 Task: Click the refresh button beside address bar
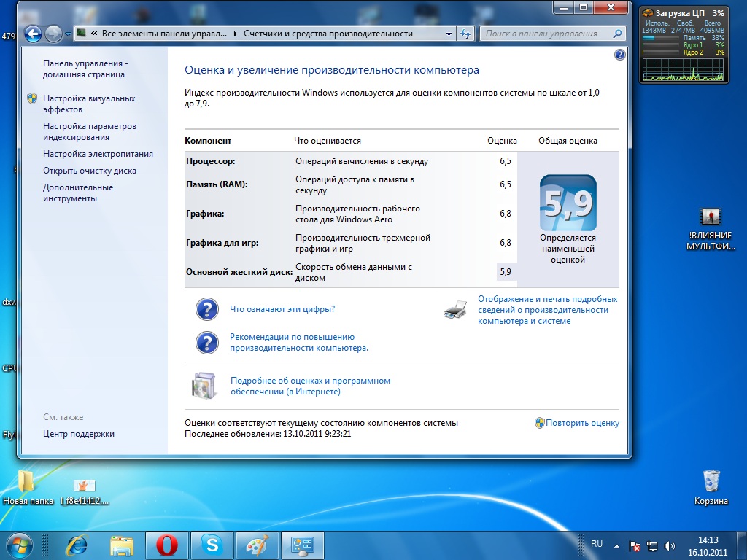click(x=465, y=34)
